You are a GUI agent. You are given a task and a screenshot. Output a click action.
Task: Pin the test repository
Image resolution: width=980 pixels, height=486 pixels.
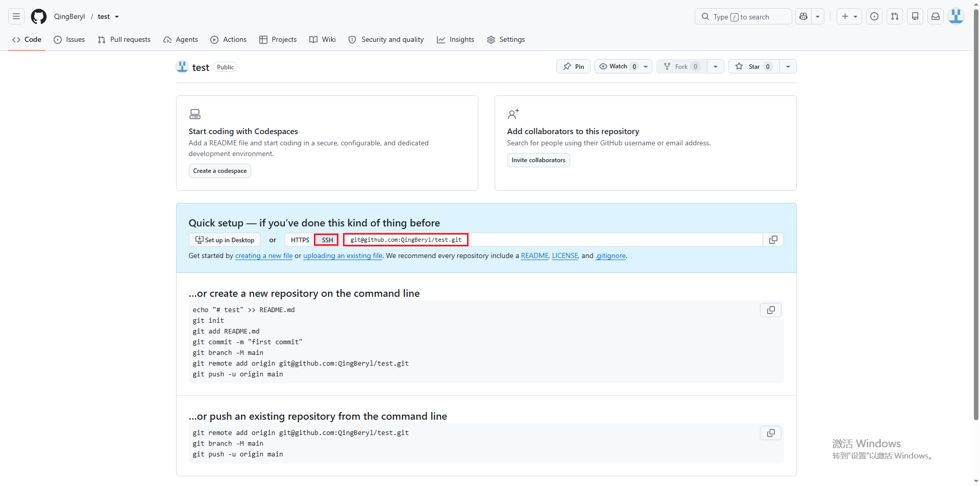tap(573, 66)
